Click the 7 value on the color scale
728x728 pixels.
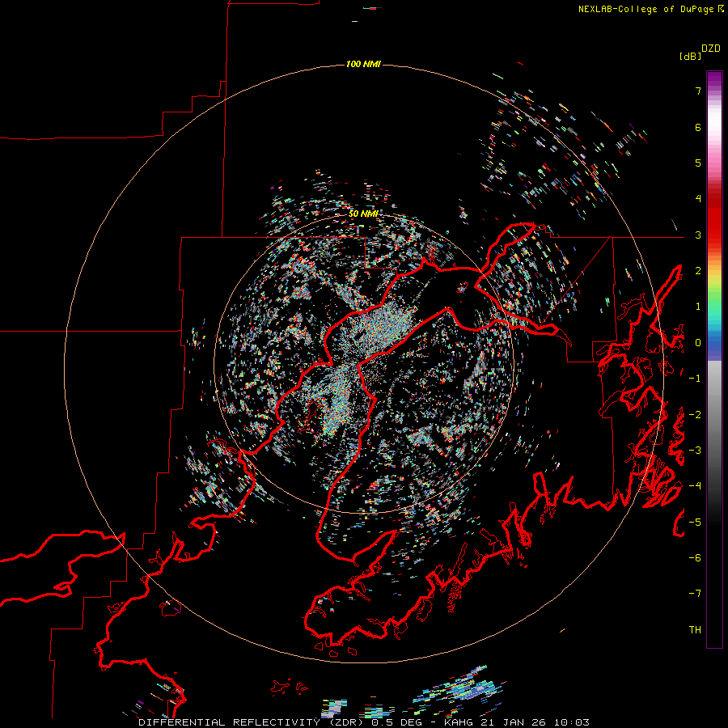(x=698, y=91)
